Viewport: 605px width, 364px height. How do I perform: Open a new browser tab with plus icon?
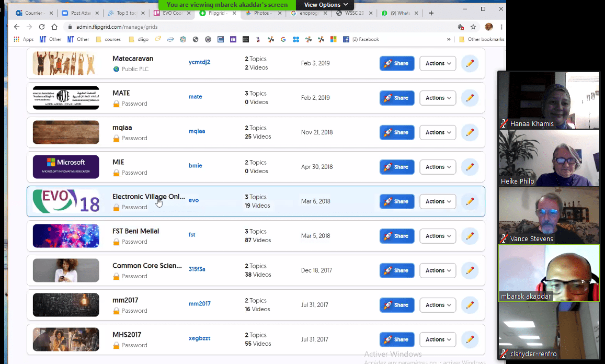click(431, 13)
